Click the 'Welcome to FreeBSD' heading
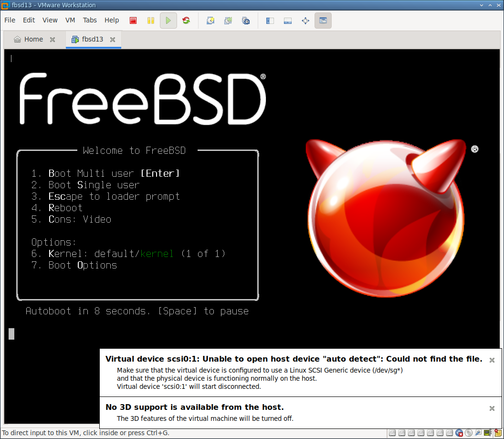The height and width of the screenshot is (439, 504). pyautogui.click(x=135, y=150)
